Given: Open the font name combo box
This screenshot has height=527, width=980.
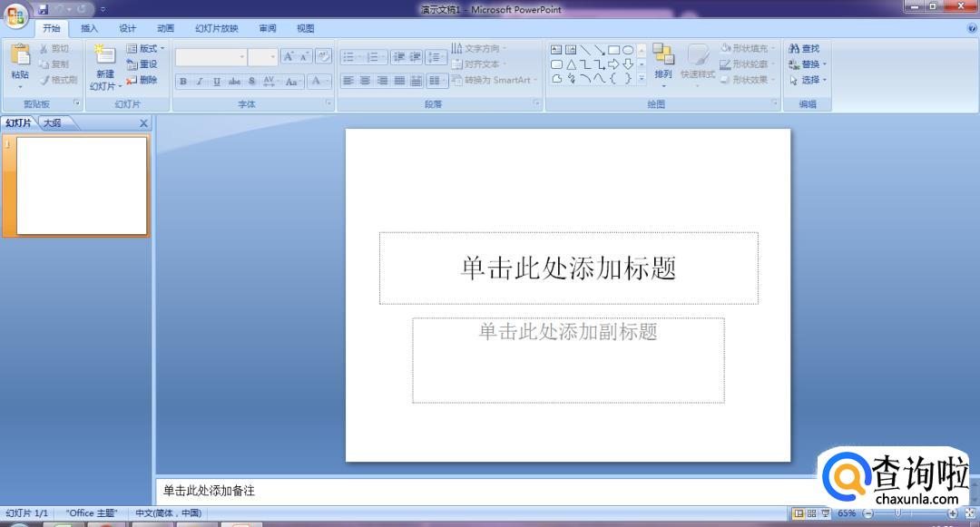Looking at the screenshot, I should (x=211, y=57).
